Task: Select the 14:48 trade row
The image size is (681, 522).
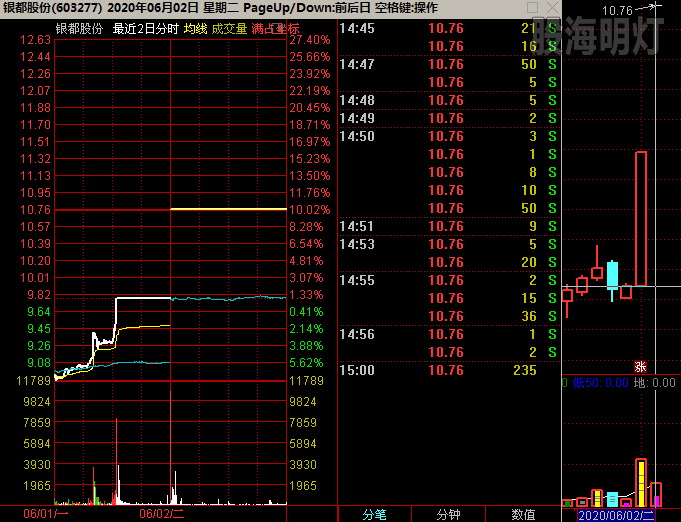Action: coord(450,100)
